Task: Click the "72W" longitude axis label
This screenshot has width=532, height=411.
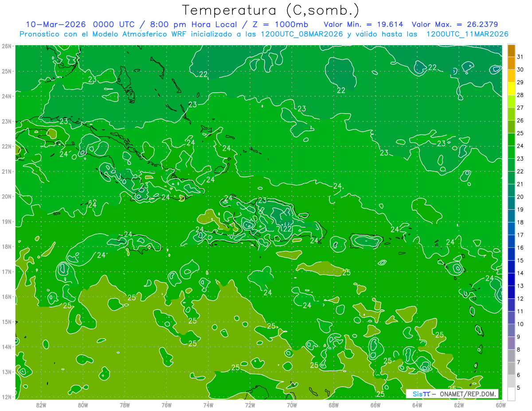Action: click(x=250, y=404)
